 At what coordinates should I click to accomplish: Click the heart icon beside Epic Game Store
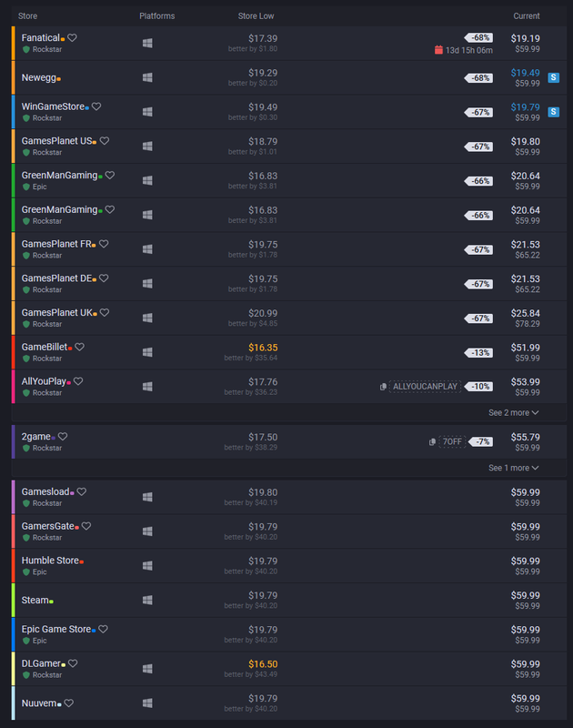(x=103, y=630)
